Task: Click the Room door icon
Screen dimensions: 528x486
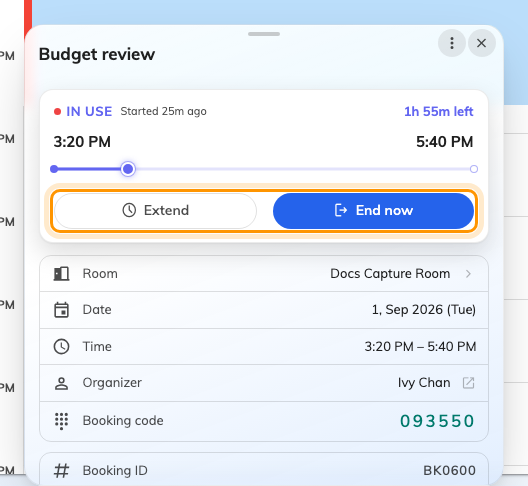Action: click(61, 274)
